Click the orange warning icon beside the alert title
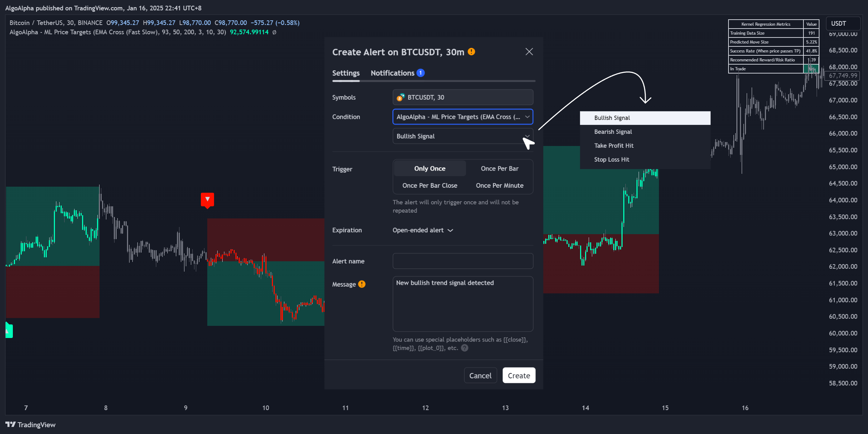The height and width of the screenshot is (434, 868). 471,52
